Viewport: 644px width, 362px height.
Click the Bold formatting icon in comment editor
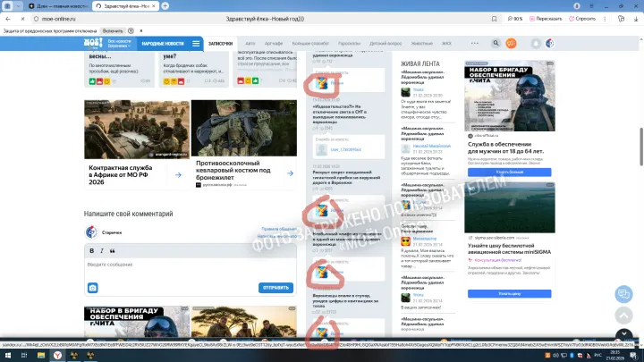pos(90,251)
